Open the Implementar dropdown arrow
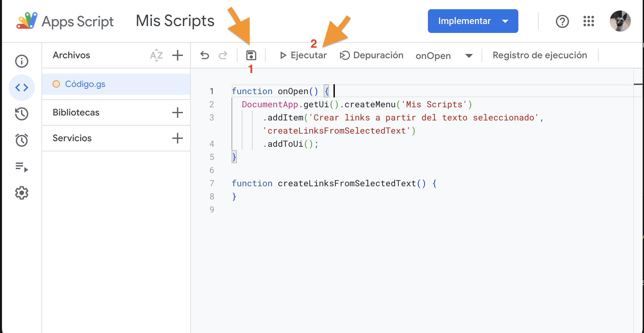The image size is (644, 333). tap(505, 21)
